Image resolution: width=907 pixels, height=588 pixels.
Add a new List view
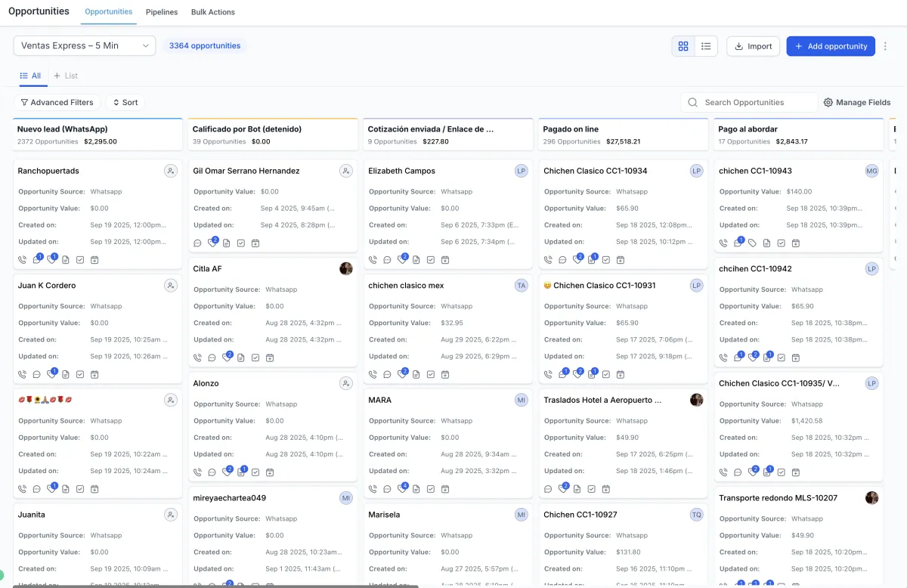(x=66, y=76)
